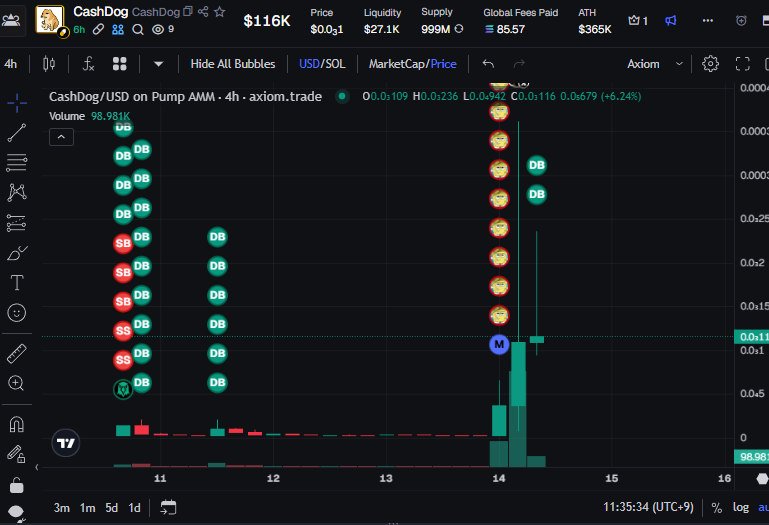
Task: Toggle magnet mode
Action: coord(17,424)
